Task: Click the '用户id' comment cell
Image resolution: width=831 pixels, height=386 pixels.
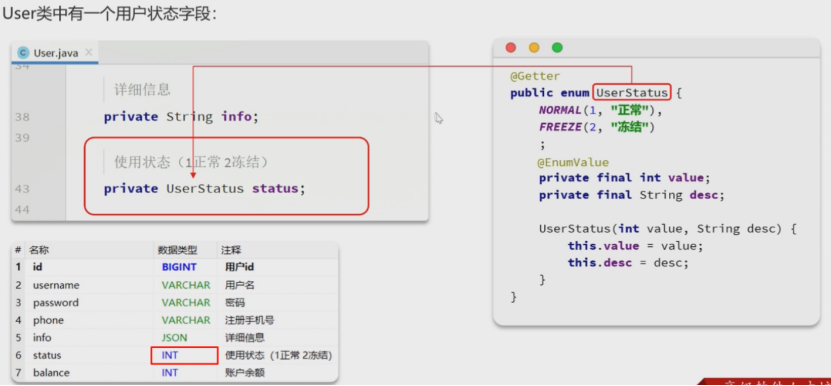Action: [x=240, y=267]
